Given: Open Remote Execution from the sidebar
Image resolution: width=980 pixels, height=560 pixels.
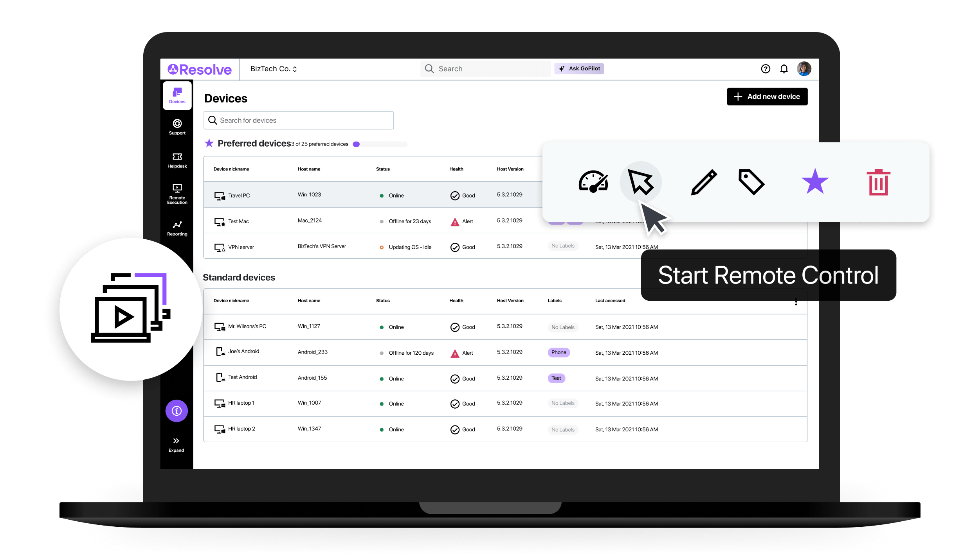Looking at the screenshot, I should [177, 194].
